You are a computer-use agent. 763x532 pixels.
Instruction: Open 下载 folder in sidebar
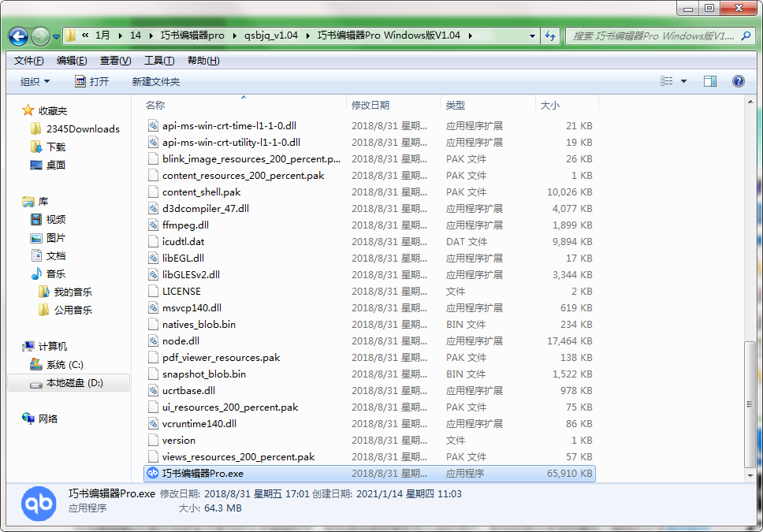pos(47,147)
